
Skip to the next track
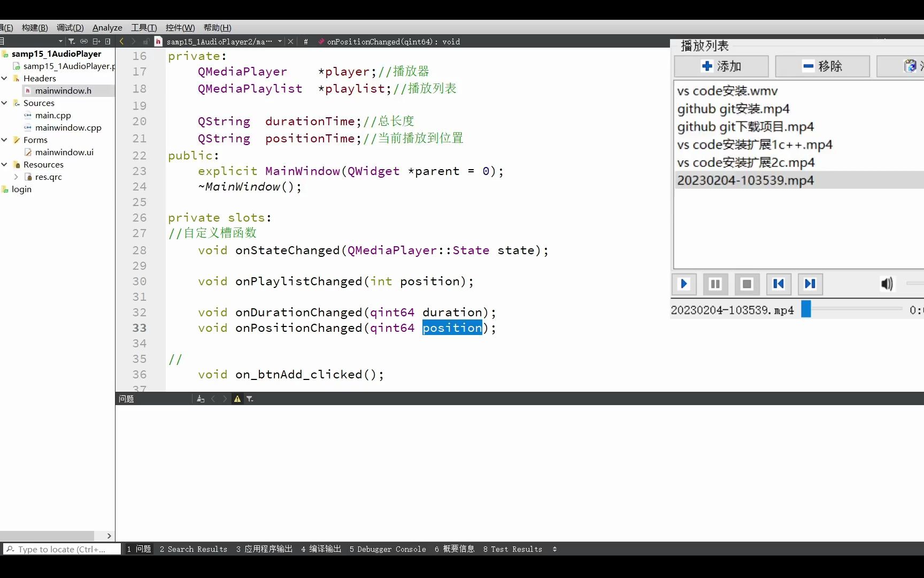point(810,284)
